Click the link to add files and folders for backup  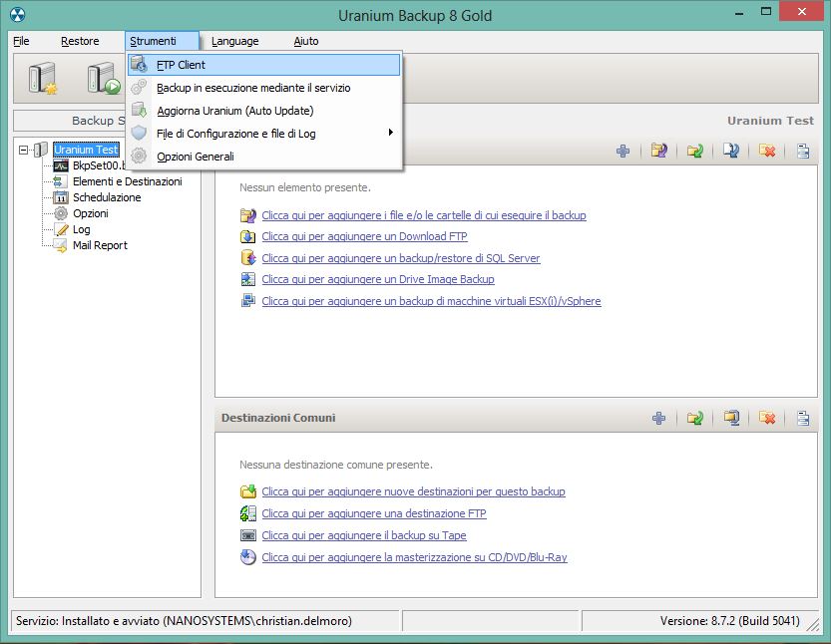point(424,215)
